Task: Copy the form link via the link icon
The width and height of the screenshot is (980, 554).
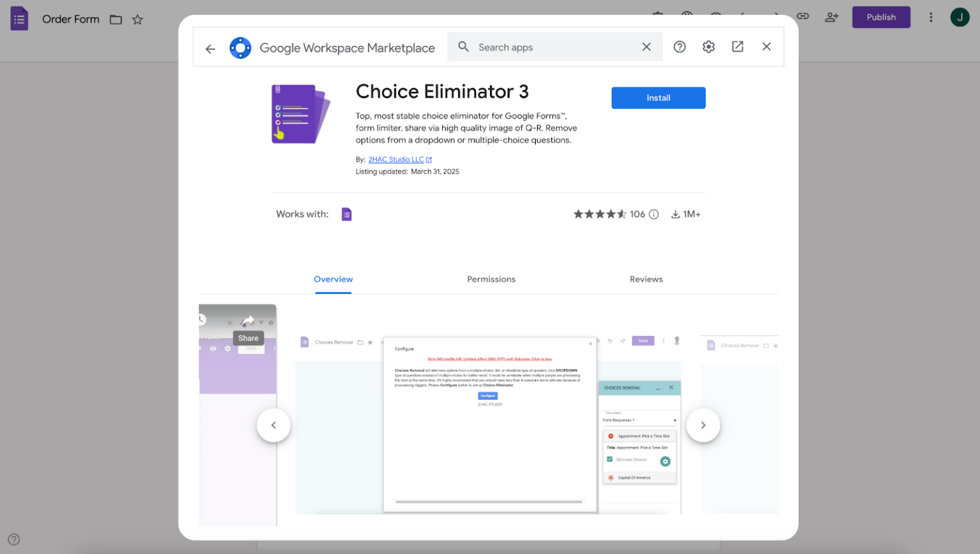Action: [803, 17]
